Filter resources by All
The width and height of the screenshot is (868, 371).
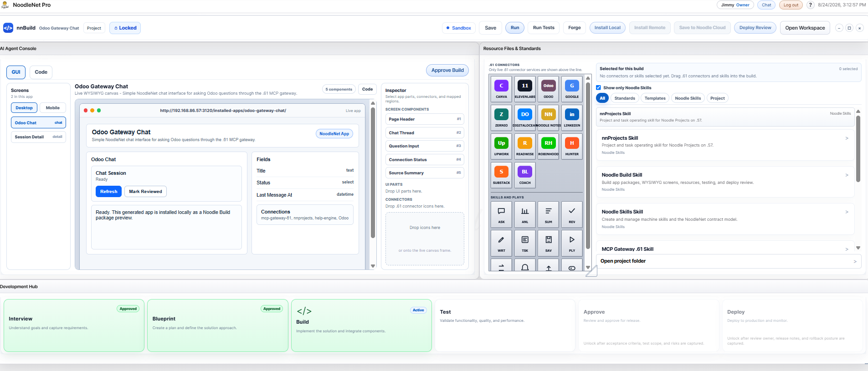(602, 98)
